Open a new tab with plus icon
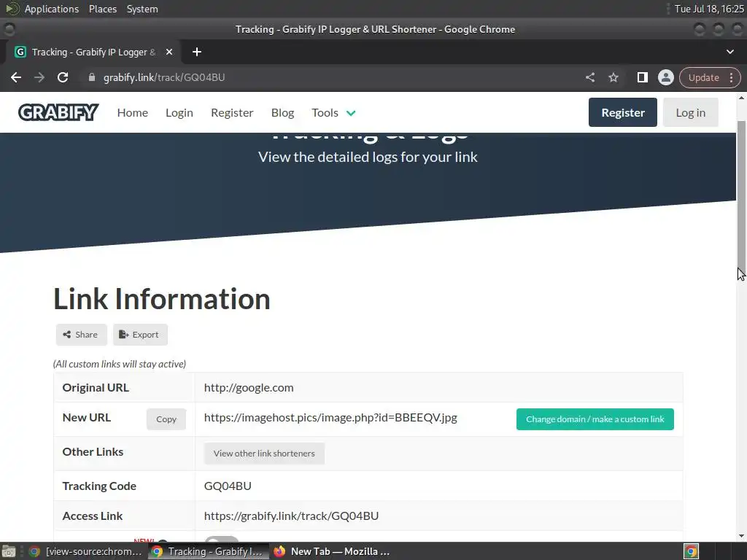 click(x=197, y=52)
